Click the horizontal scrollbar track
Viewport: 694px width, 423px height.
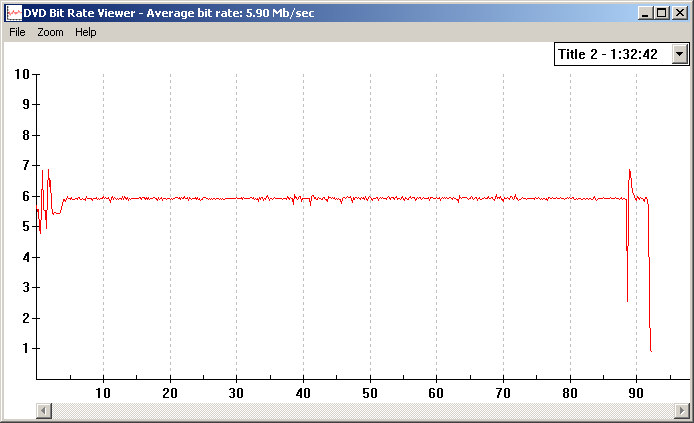pos(363,411)
